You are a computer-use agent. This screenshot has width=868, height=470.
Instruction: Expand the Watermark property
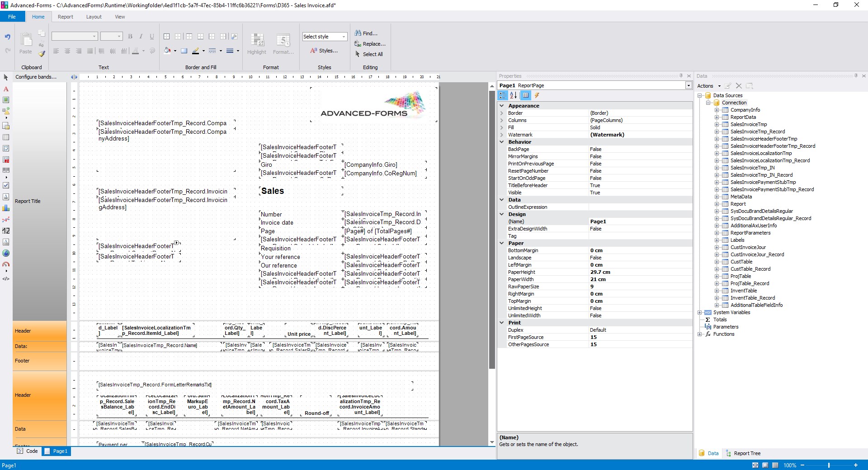pos(501,135)
